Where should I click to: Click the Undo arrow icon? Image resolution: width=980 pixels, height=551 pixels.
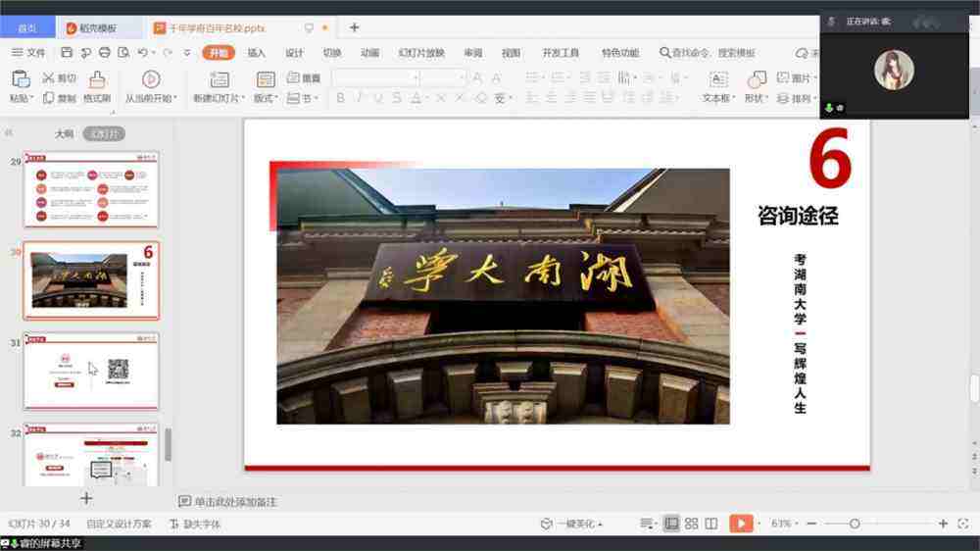143,53
